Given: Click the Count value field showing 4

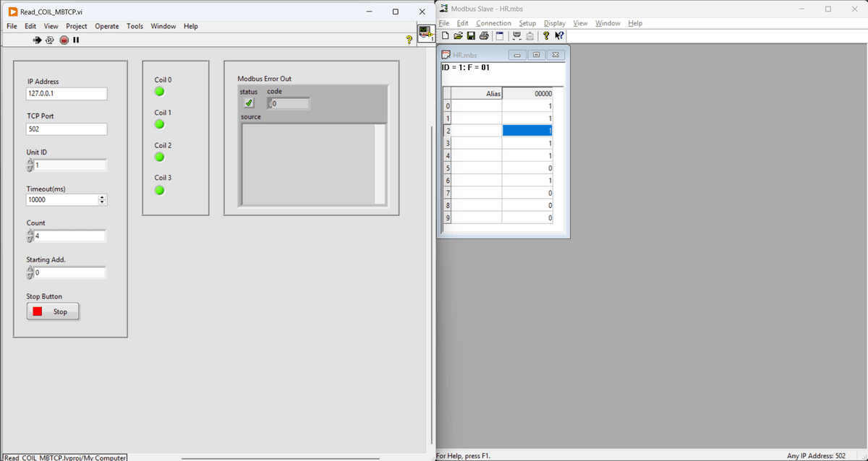Looking at the screenshot, I should coord(70,236).
